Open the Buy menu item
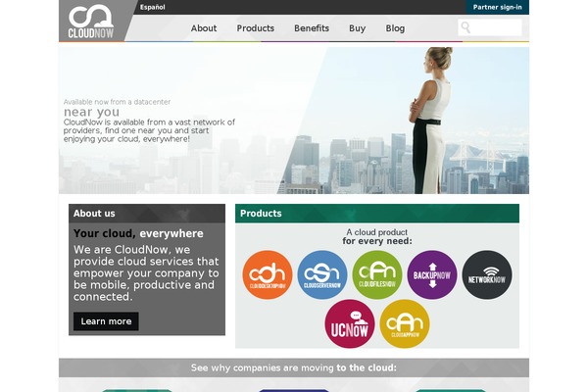The height and width of the screenshot is (392, 588). 357,28
